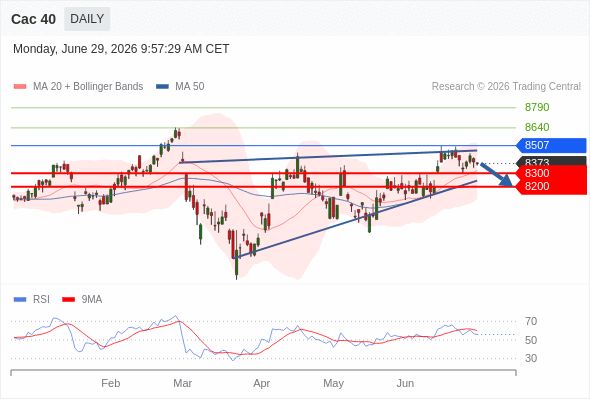Click the blue downward forecast arrow
The width and height of the screenshot is (590, 400).
[497, 175]
